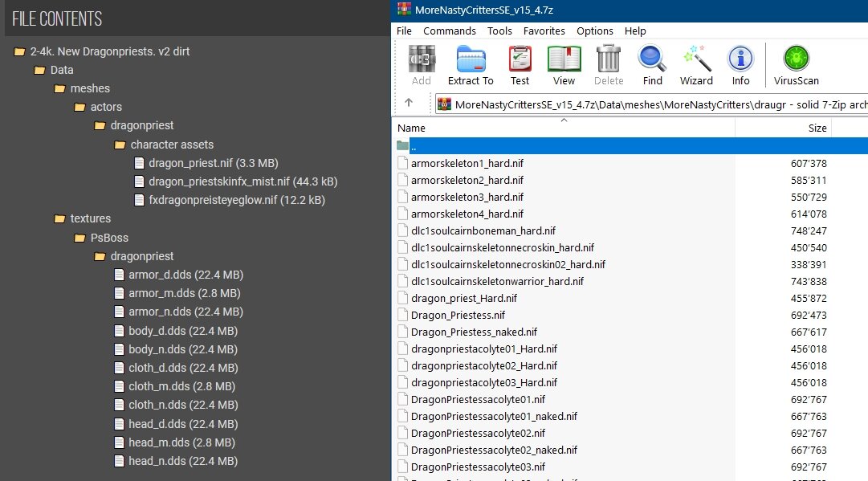Launch the Wizard wand icon

[x=696, y=59]
